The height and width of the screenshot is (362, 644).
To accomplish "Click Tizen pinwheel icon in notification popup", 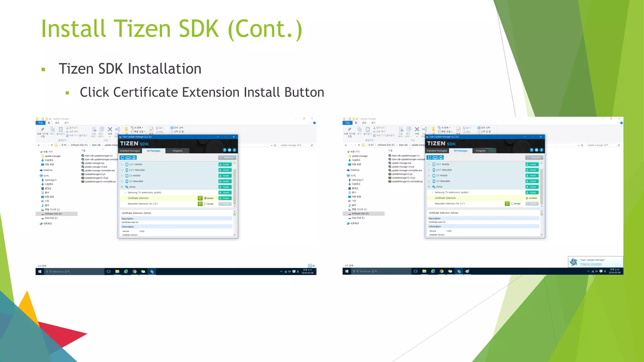I will click(x=574, y=262).
